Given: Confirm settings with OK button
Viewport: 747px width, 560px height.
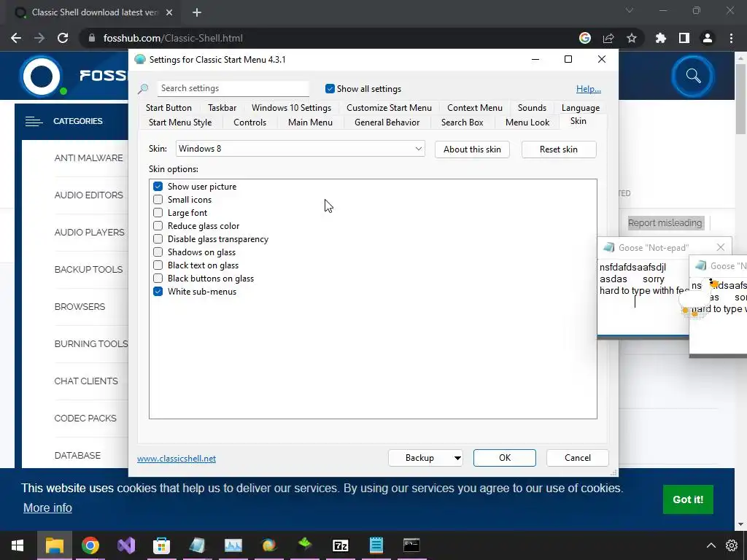Looking at the screenshot, I should pos(505,458).
